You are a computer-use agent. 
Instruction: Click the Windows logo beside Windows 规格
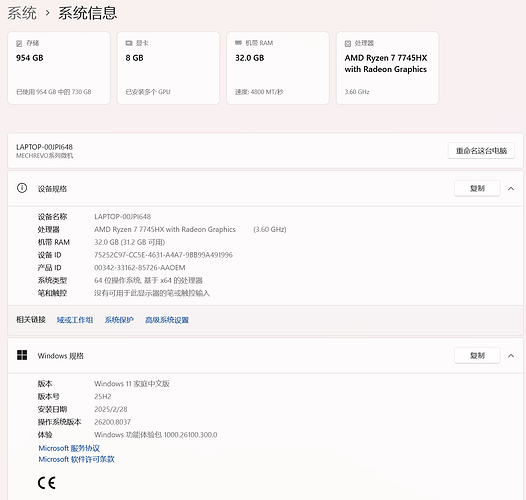(22, 355)
